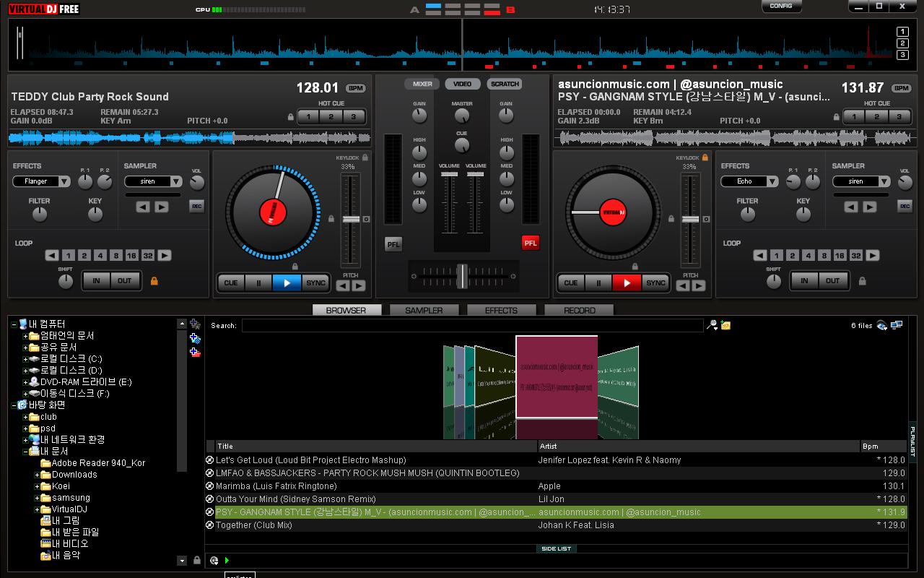Pause the left deck
This screenshot has width=924, height=578.
pyautogui.click(x=258, y=283)
